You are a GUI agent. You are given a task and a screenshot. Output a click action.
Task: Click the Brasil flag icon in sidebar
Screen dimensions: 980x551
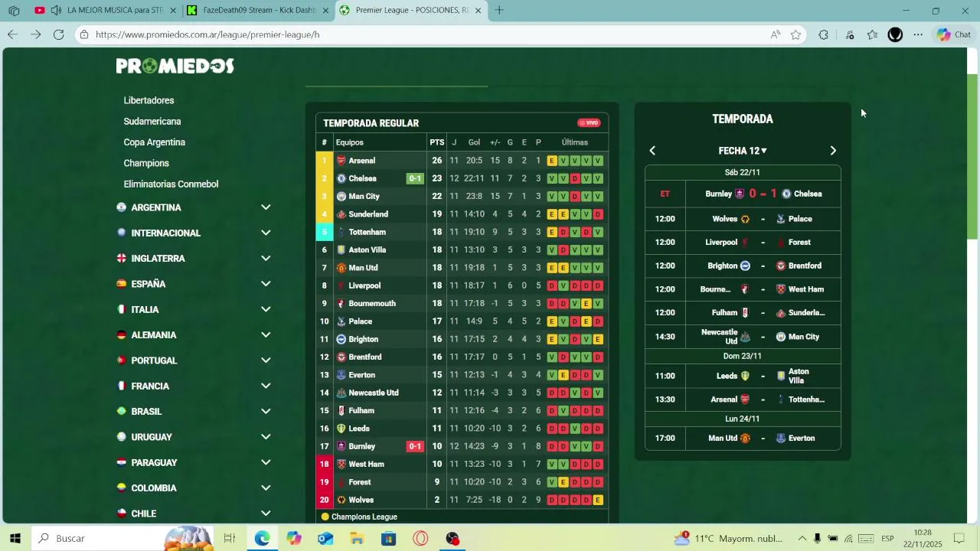(x=121, y=411)
